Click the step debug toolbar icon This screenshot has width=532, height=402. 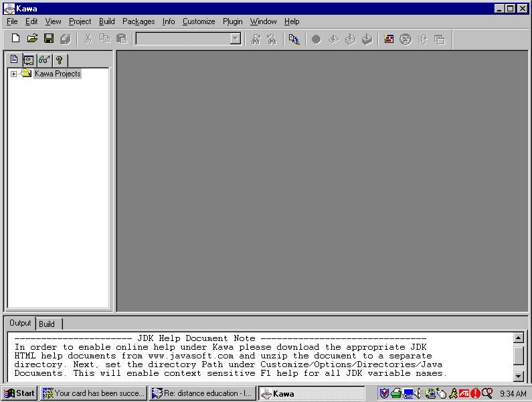click(x=422, y=40)
